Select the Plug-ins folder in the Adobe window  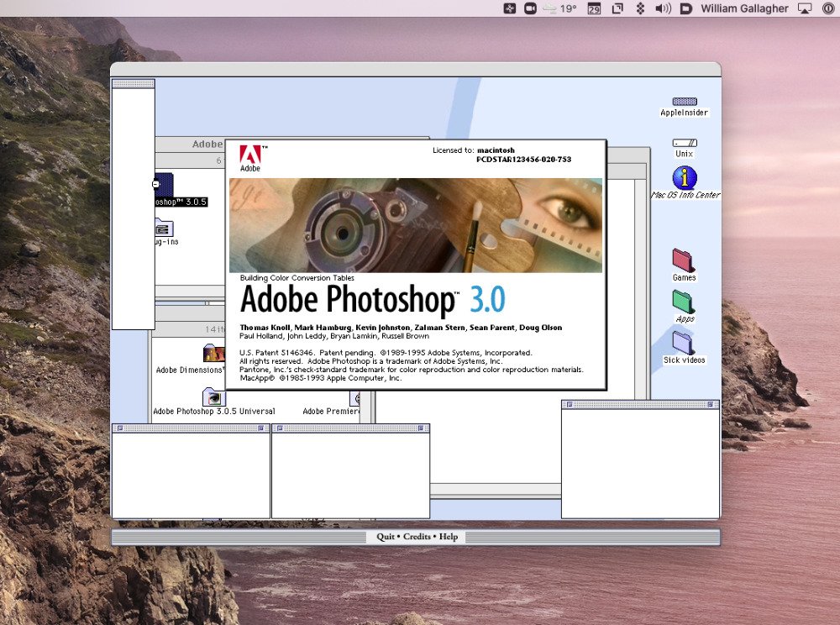click(x=164, y=228)
